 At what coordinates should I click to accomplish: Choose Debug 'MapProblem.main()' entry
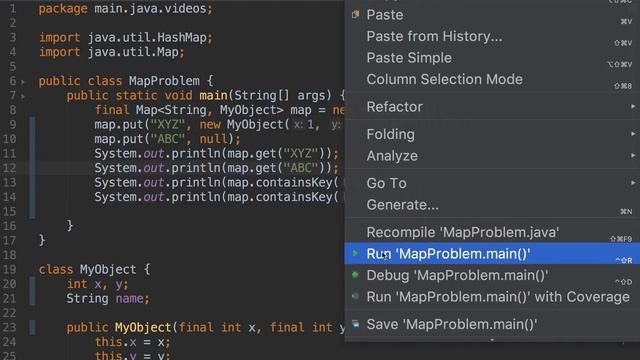492,275
